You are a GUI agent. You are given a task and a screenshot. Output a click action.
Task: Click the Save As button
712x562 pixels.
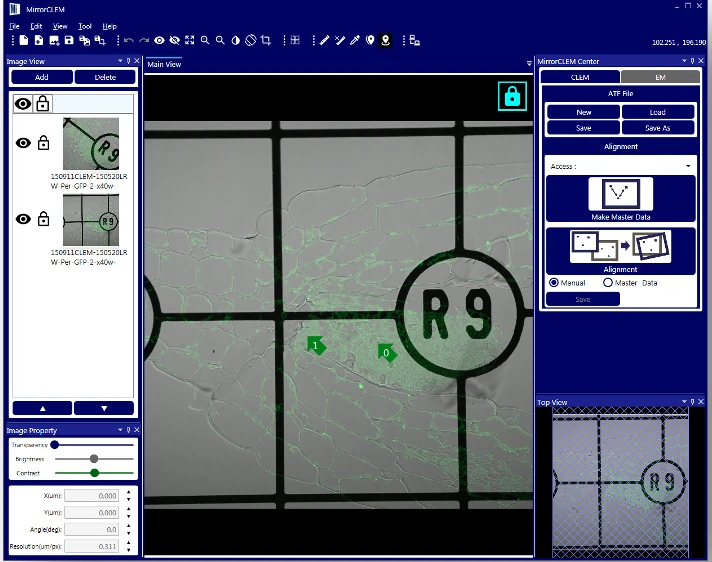[658, 128]
